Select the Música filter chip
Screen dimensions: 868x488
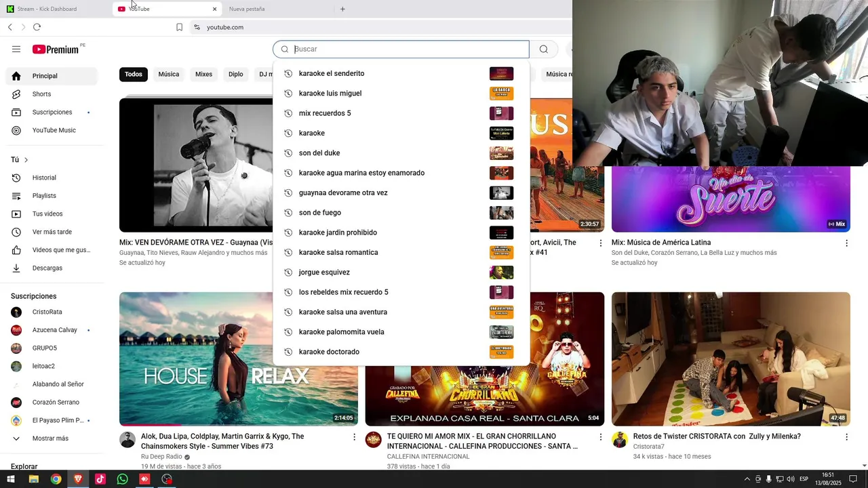[169, 75]
